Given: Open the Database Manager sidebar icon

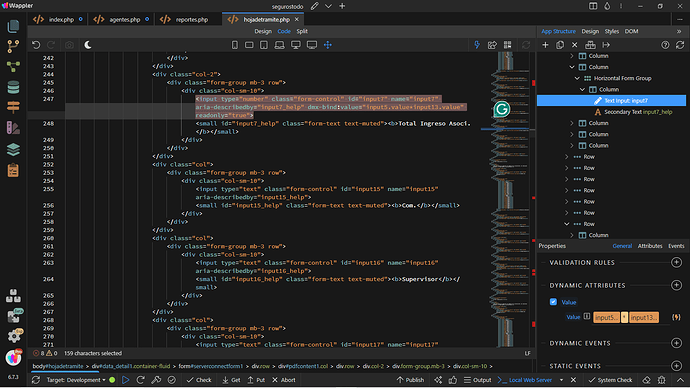Looking at the screenshot, I should 13,88.
